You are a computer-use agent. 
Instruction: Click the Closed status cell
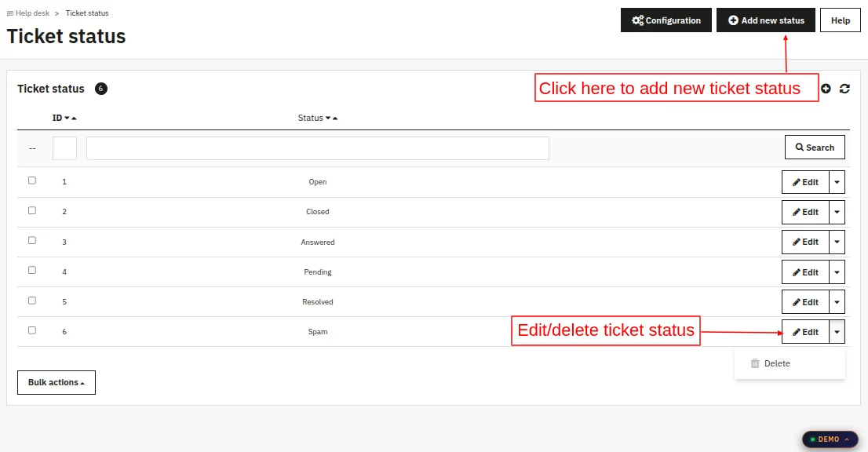point(318,212)
